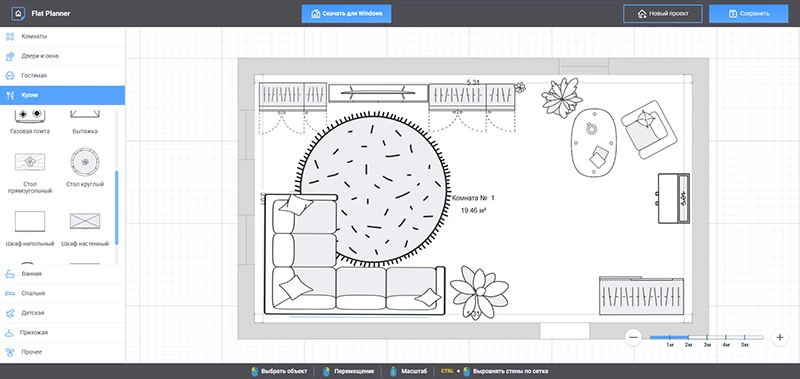Collapse the Кухня category
The width and height of the screenshot is (800, 379).
click(x=62, y=95)
